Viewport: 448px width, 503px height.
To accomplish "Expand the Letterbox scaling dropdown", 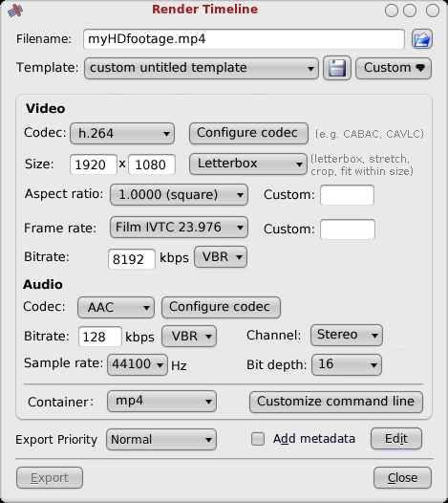I will (248, 164).
